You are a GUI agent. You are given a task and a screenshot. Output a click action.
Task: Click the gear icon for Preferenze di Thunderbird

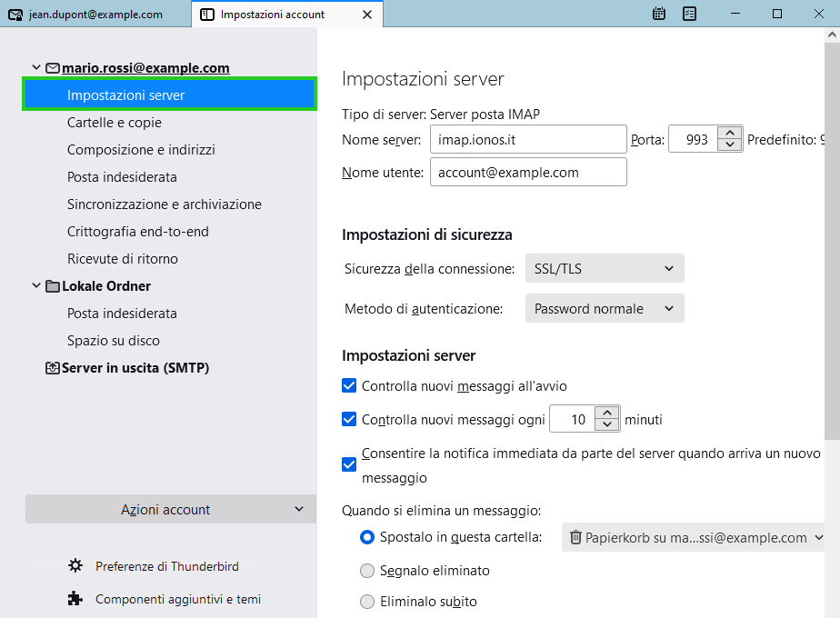[x=75, y=565]
